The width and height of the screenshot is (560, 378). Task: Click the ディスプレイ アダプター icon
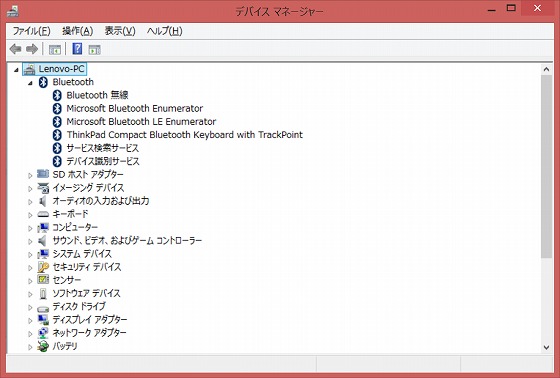pos(43,320)
